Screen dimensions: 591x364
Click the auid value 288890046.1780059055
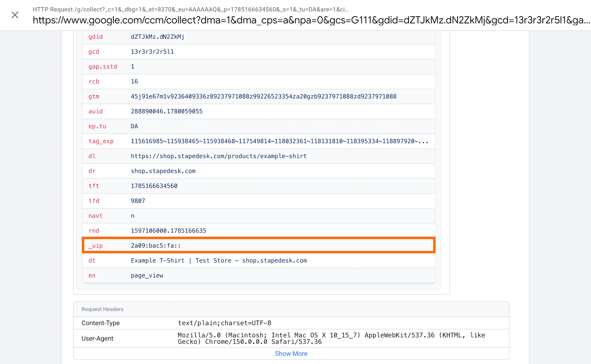(x=167, y=111)
